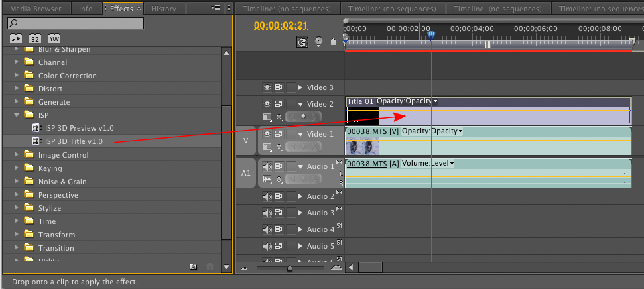Image resolution: width=644 pixels, height=289 pixels.
Task: Click the zoom out mountain icon
Action: pyautogui.click(x=245, y=268)
